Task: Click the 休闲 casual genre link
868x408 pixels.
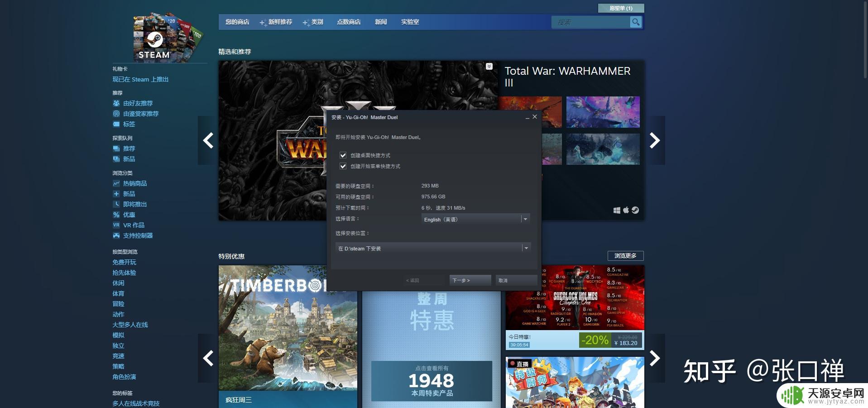Action: click(x=118, y=283)
